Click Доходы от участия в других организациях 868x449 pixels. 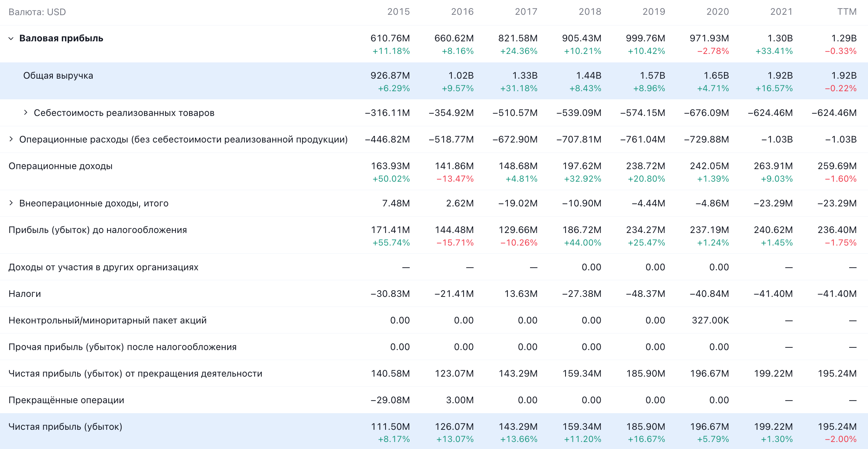[103, 267]
